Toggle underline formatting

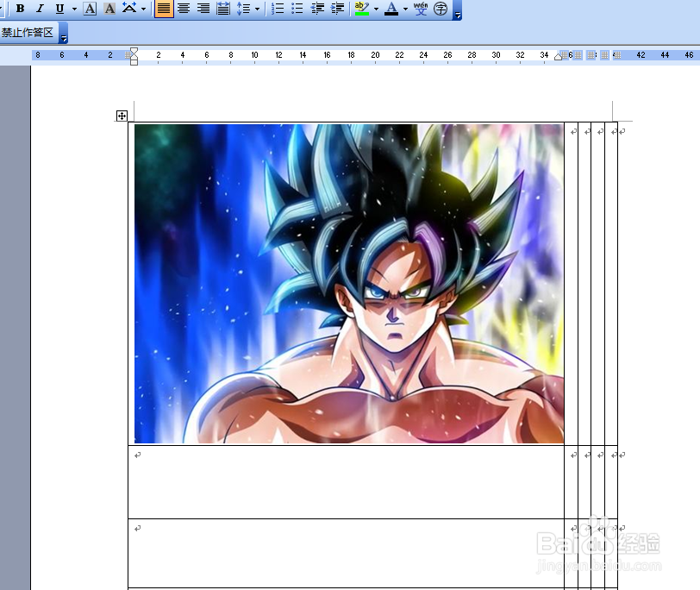59,8
